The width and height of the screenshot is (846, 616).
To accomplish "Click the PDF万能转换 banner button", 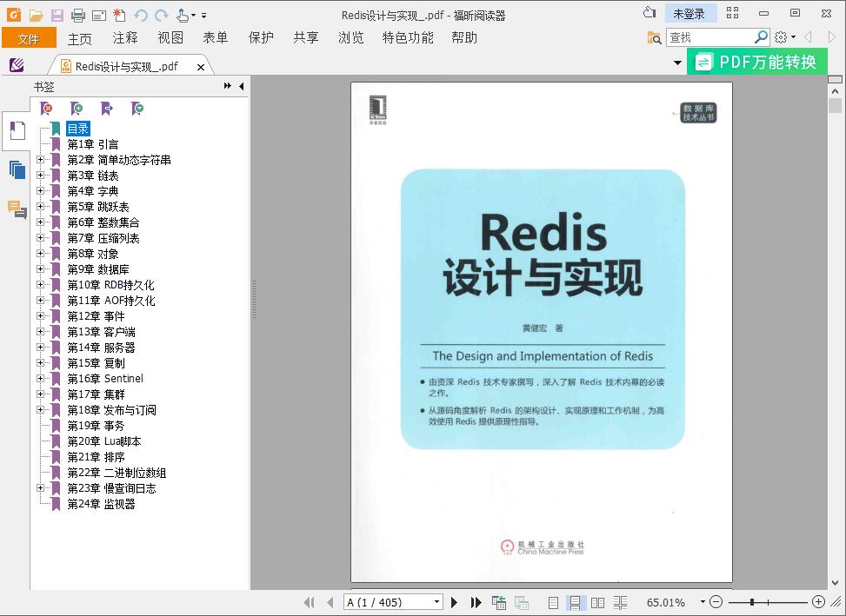I will 757,62.
